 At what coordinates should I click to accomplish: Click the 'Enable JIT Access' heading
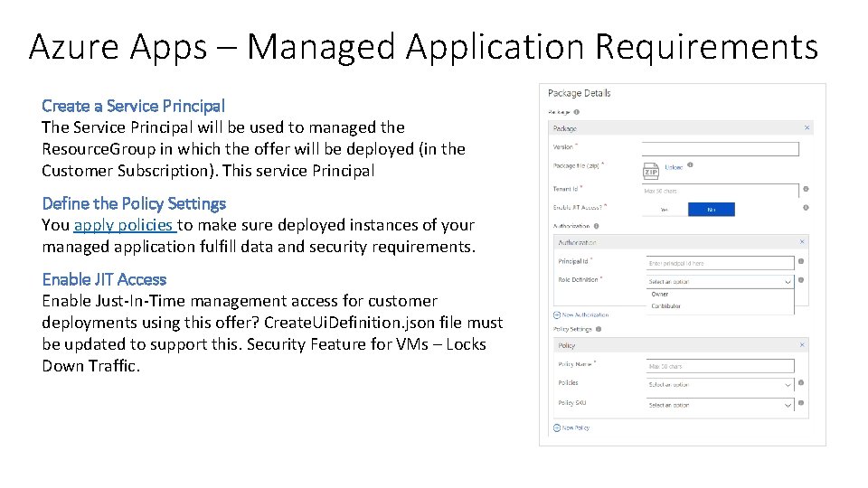click(x=104, y=280)
